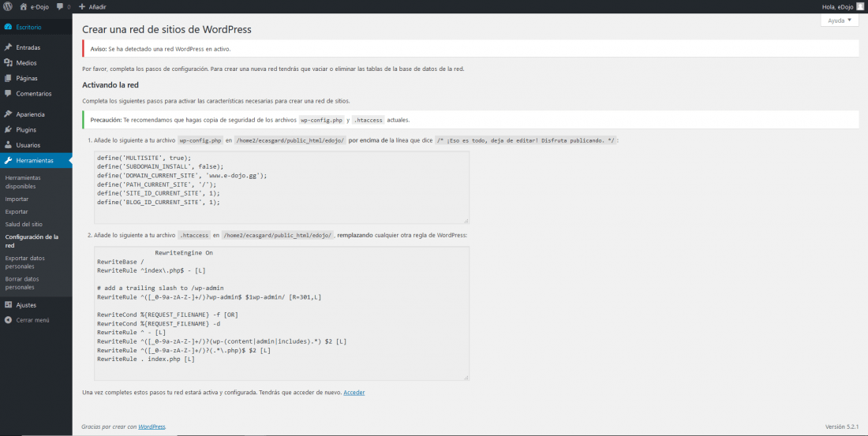
Task: Open Borrar datos personales submenu
Action: click(x=22, y=283)
